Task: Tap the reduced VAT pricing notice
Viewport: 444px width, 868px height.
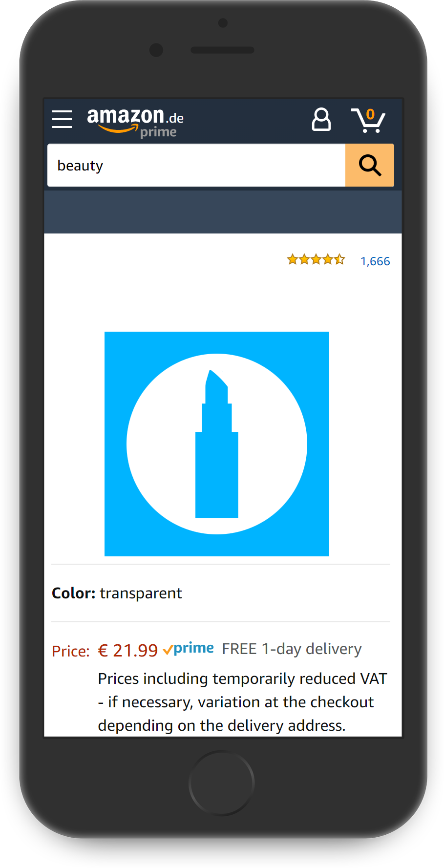Action: (x=243, y=702)
